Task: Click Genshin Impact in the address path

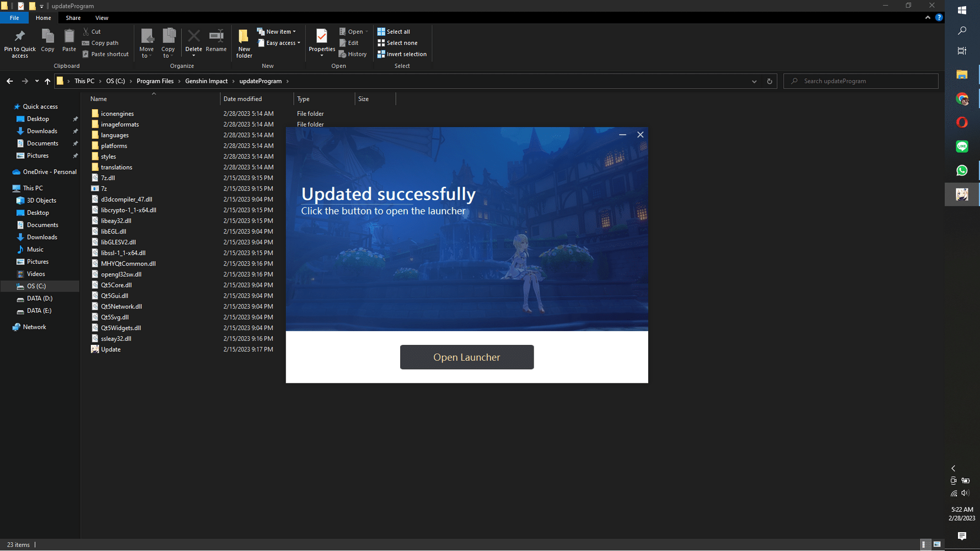Action: coord(206,81)
